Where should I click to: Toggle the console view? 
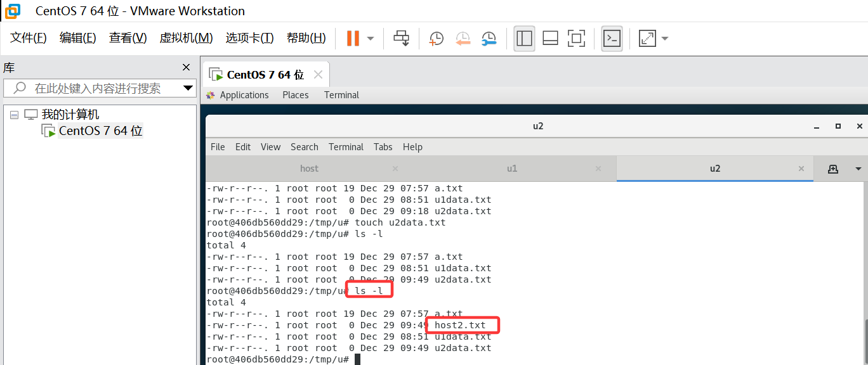612,38
